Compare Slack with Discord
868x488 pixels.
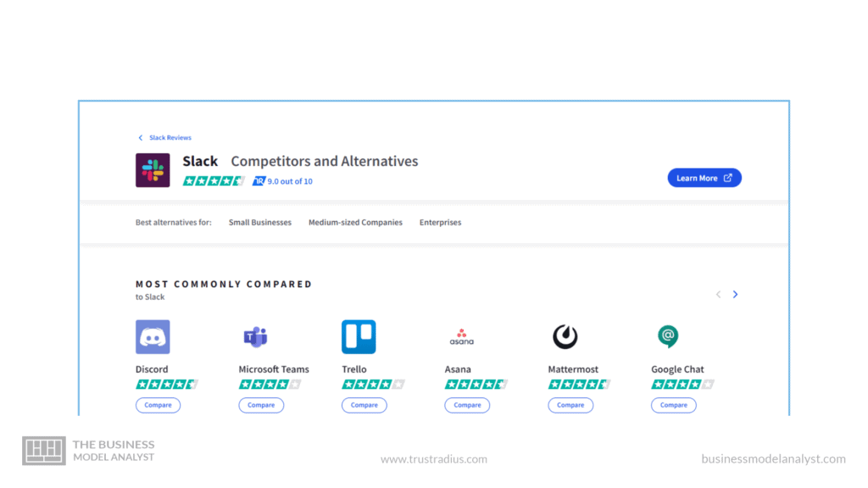pyautogui.click(x=158, y=405)
